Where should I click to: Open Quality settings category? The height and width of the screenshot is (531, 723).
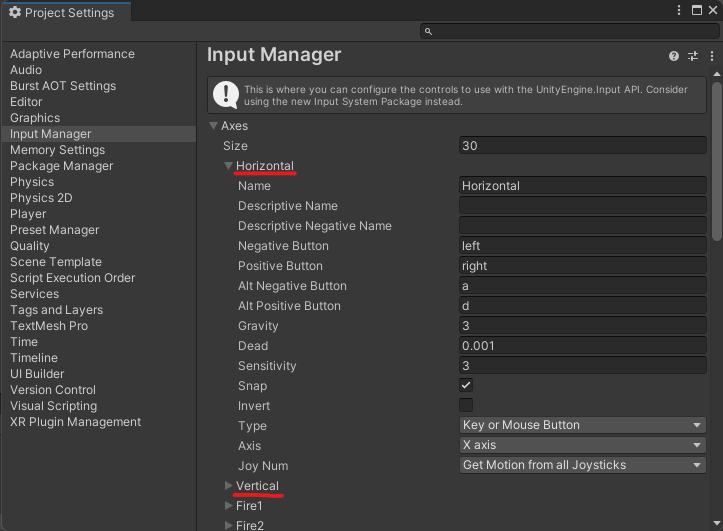30,246
